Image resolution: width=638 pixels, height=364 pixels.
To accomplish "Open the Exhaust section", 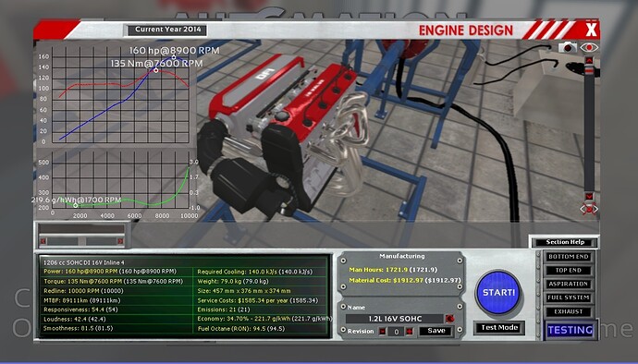I will (569, 311).
